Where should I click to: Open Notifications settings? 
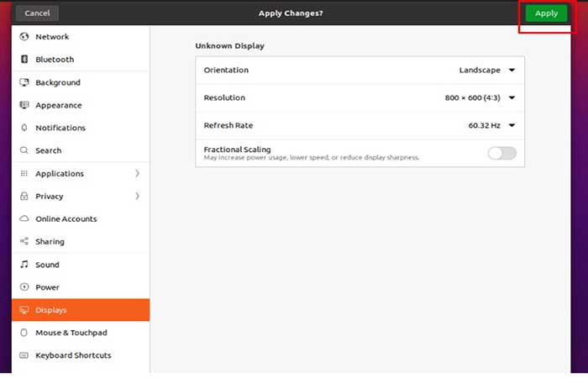81,128
